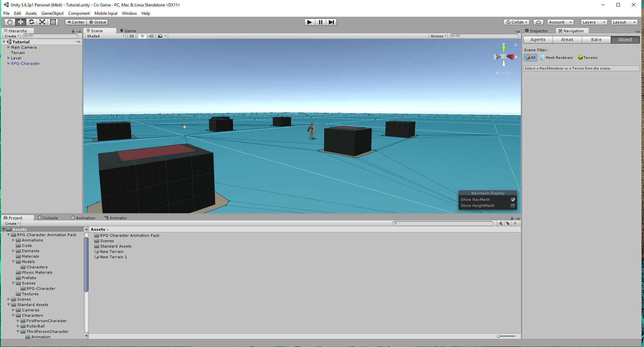Expand RPG-Character in the Hierarchy
644x347 pixels.
tap(8, 63)
